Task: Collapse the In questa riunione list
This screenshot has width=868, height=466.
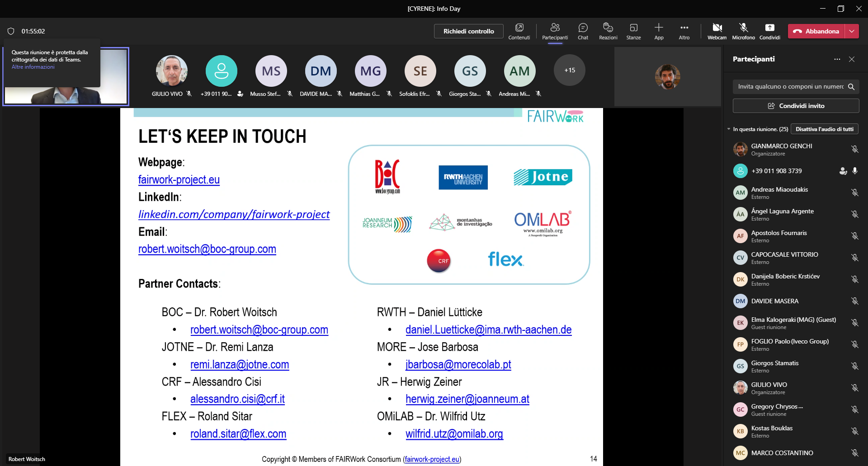Action: pyautogui.click(x=729, y=129)
